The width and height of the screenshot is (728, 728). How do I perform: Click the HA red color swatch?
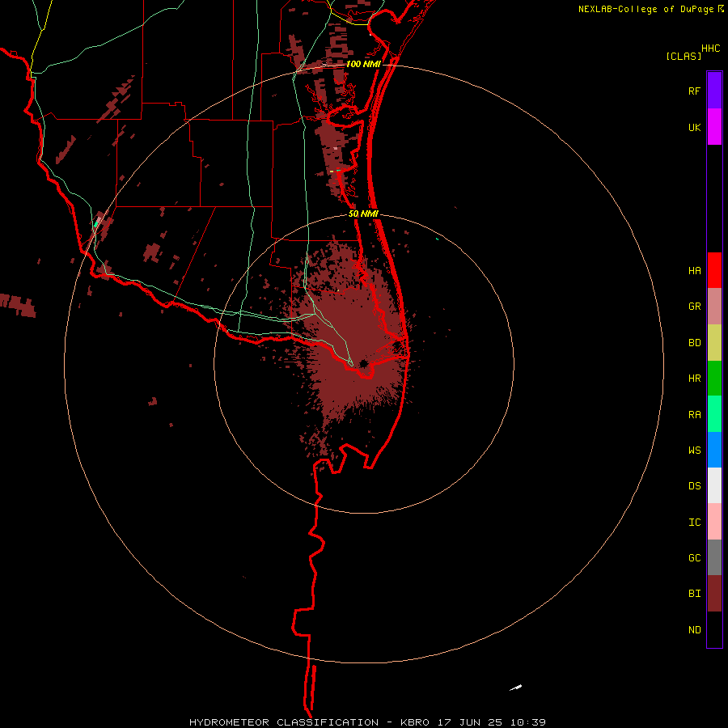click(x=714, y=270)
